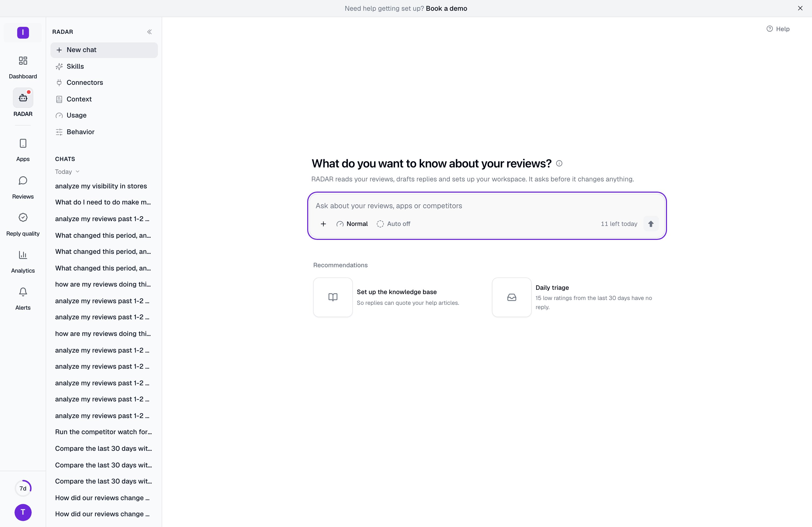Click the info icon beside the heading
Viewport: 812px width, 527px height.
[559, 163]
